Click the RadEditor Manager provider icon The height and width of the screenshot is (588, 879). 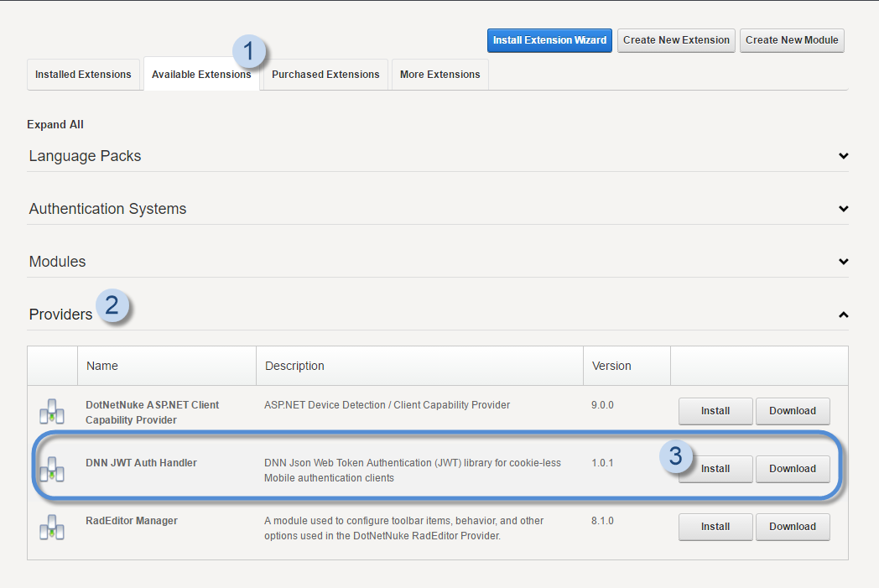51,528
